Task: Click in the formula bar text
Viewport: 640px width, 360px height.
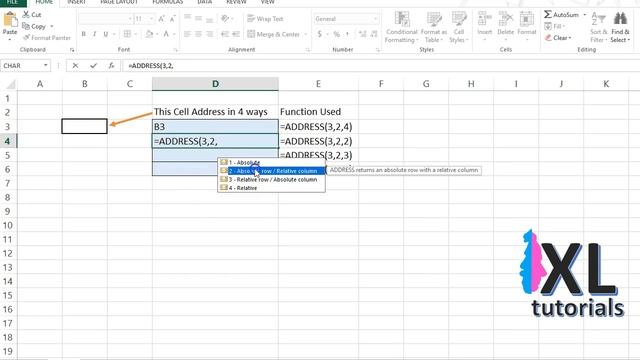Action: (x=151, y=65)
